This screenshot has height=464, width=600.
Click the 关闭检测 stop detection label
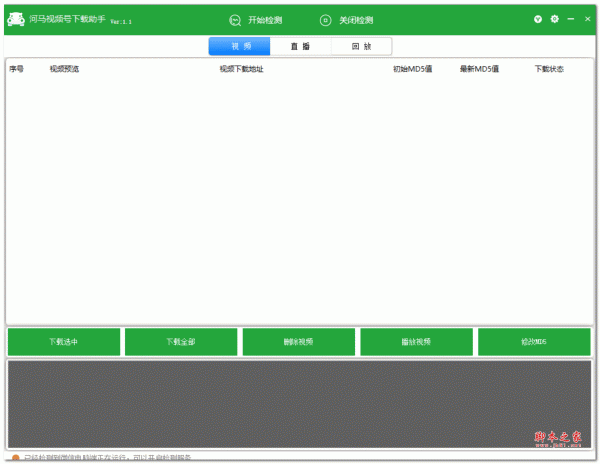click(356, 20)
